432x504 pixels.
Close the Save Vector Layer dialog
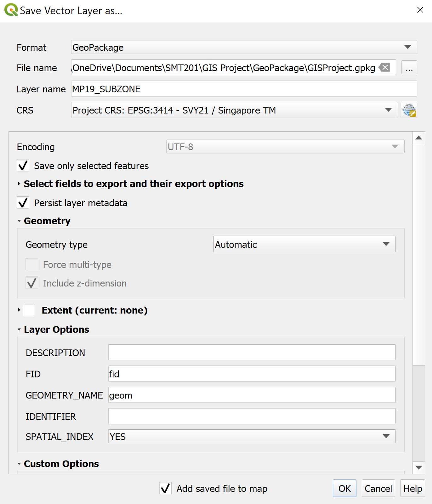420,10
